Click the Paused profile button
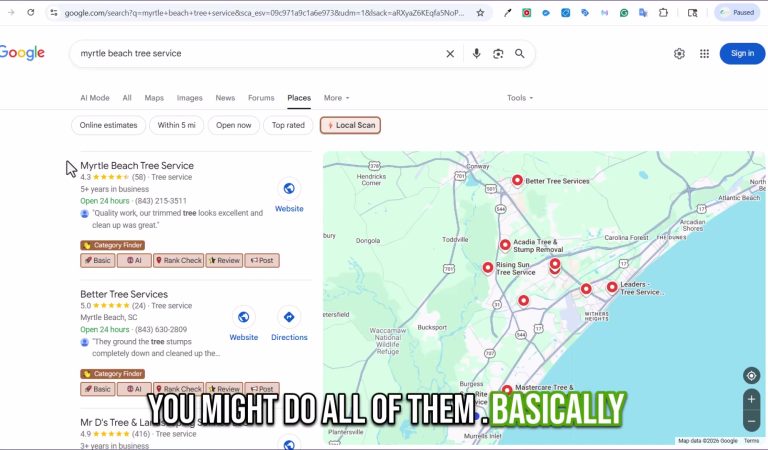Image resolution: width=768 pixels, height=450 pixels. pyautogui.click(x=737, y=13)
